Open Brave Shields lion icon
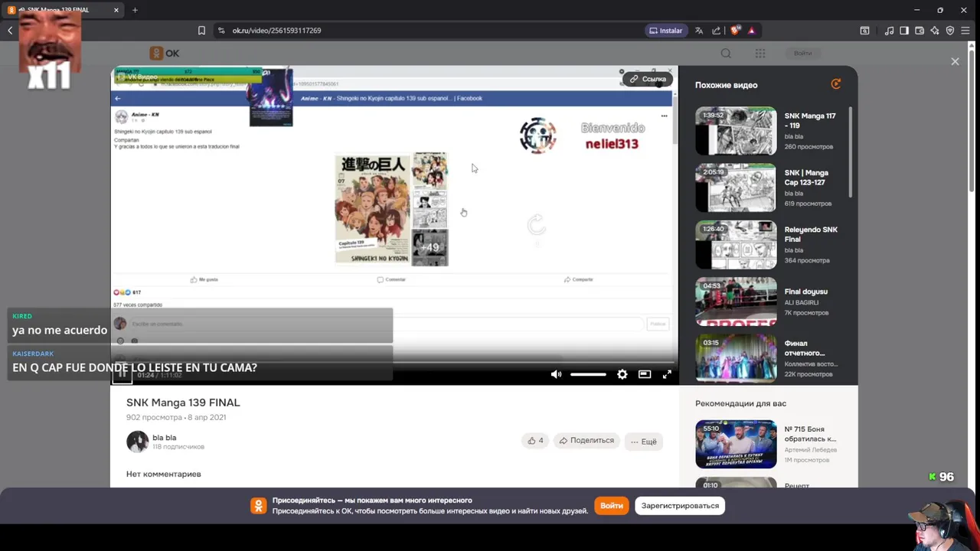Image resolution: width=980 pixels, height=551 pixels. click(x=736, y=31)
